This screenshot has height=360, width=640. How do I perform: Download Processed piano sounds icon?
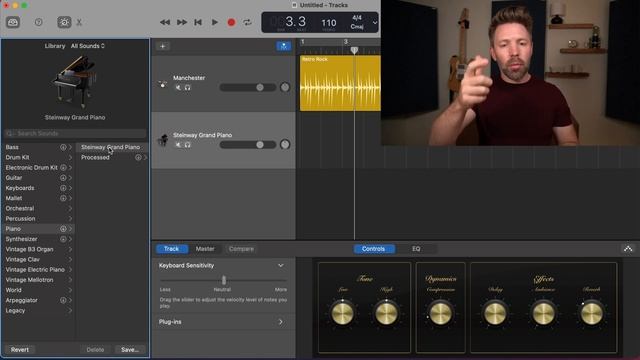coord(138,157)
